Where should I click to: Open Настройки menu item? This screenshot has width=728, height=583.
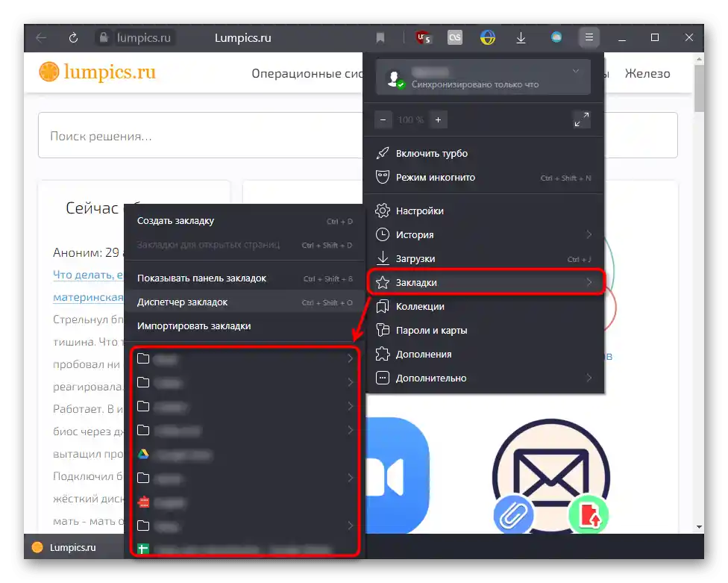(483, 211)
